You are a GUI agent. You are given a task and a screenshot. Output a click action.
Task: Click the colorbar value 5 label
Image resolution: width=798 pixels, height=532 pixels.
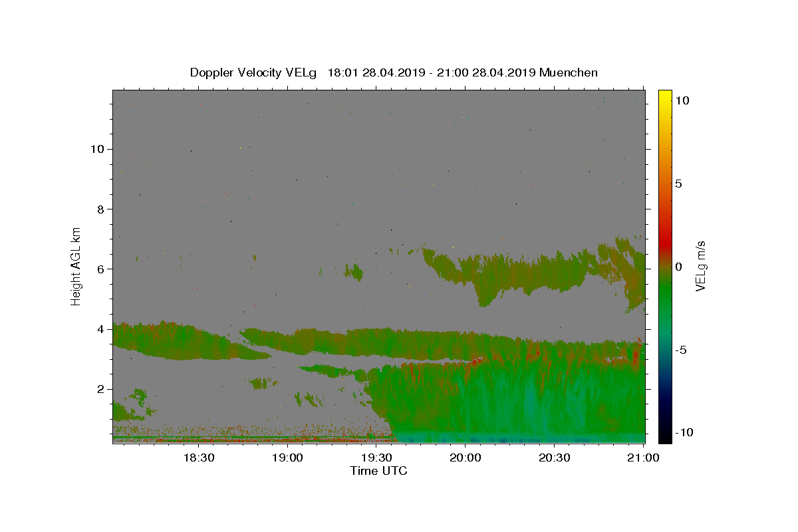click(678, 184)
